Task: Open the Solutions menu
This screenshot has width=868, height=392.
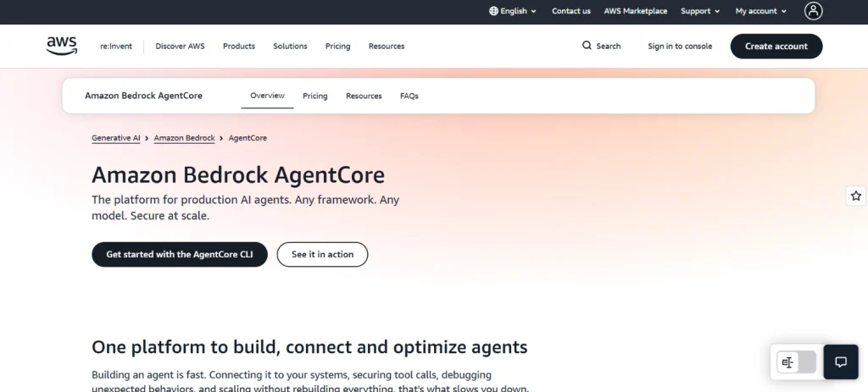Action: [290, 47]
